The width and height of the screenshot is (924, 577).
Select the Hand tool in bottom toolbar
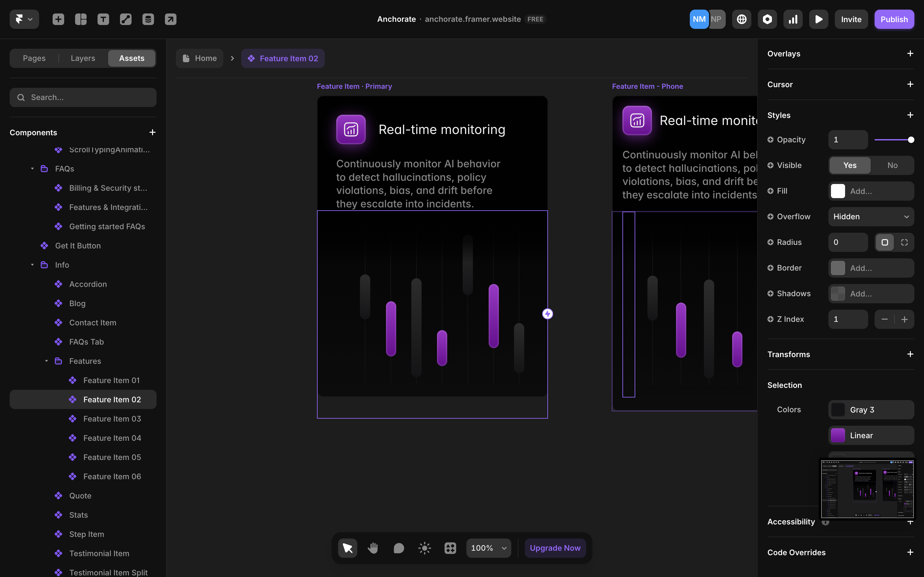click(x=373, y=548)
